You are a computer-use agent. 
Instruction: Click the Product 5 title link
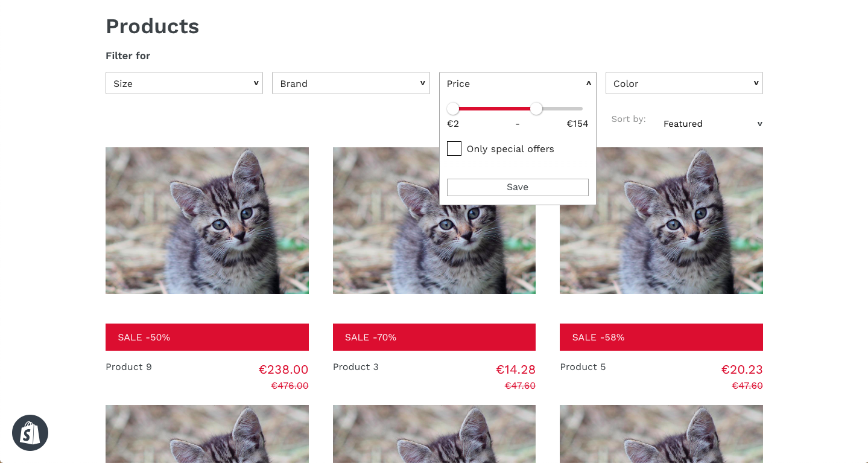click(583, 367)
